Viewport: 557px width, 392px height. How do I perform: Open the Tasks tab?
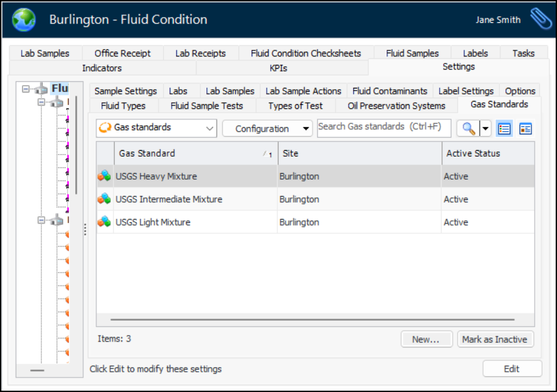pos(524,53)
